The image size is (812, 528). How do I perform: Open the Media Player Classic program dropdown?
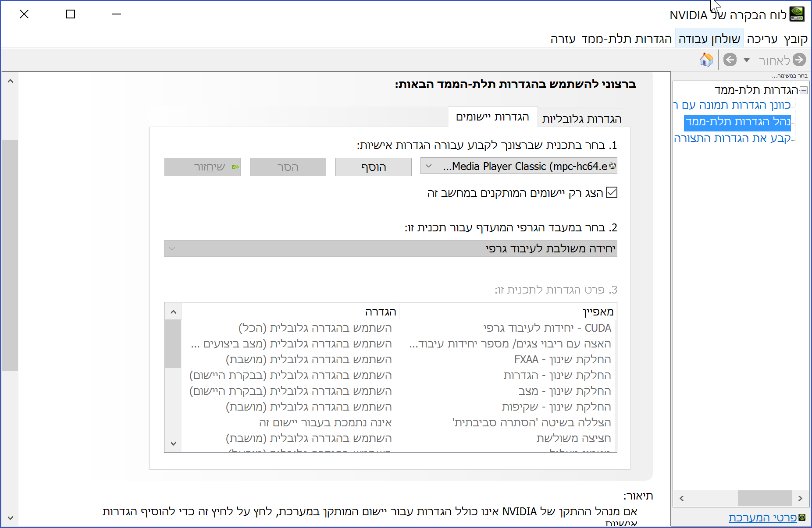point(519,166)
